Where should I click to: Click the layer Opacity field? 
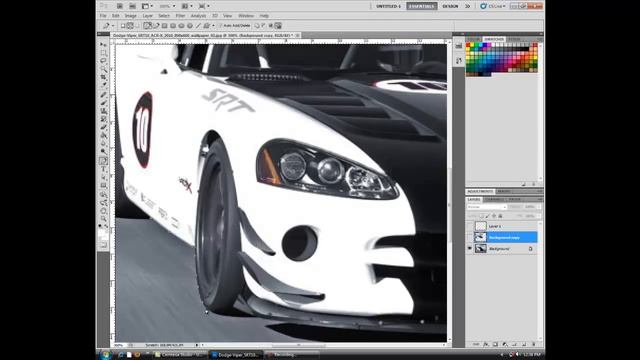[x=532, y=207]
